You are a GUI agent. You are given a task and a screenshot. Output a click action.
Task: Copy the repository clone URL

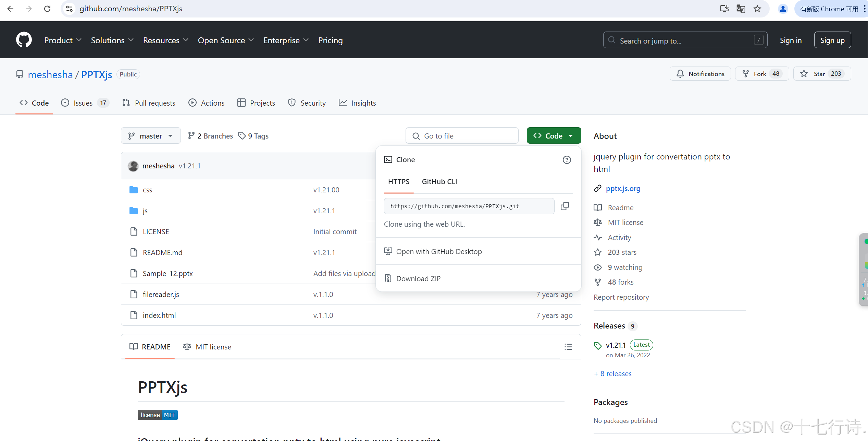click(565, 206)
